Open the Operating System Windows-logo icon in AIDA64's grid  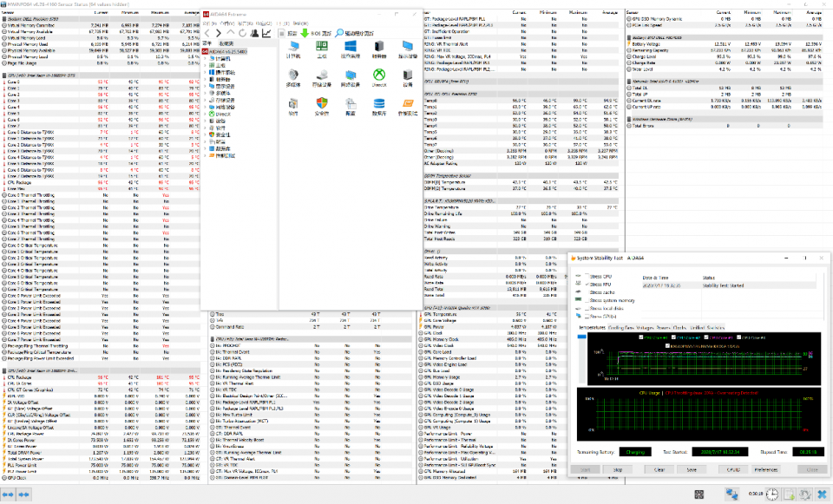tap(351, 47)
